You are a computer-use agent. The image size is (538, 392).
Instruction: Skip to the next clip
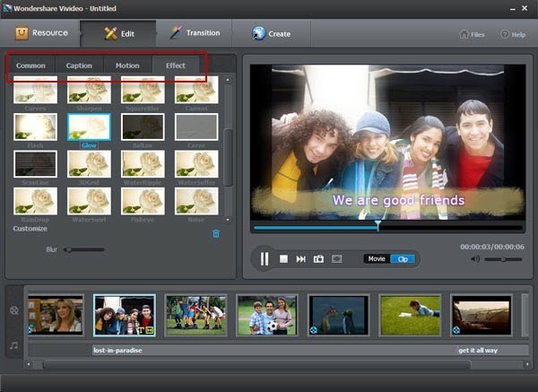point(301,259)
